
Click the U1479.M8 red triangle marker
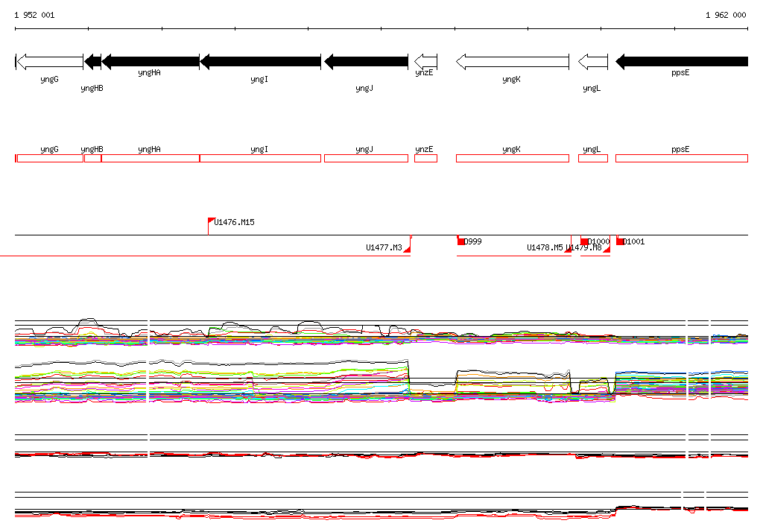click(x=607, y=249)
